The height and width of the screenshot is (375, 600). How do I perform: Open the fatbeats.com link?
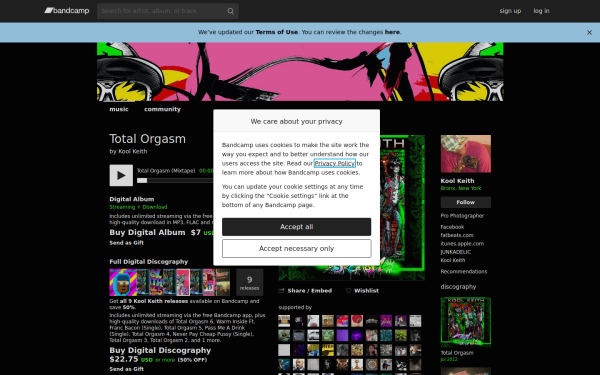coord(457,235)
